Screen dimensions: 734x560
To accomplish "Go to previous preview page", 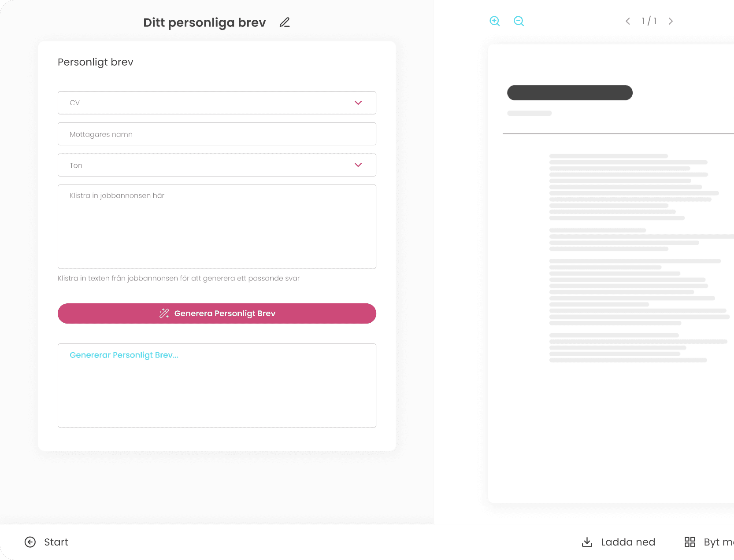I will coord(628,21).
